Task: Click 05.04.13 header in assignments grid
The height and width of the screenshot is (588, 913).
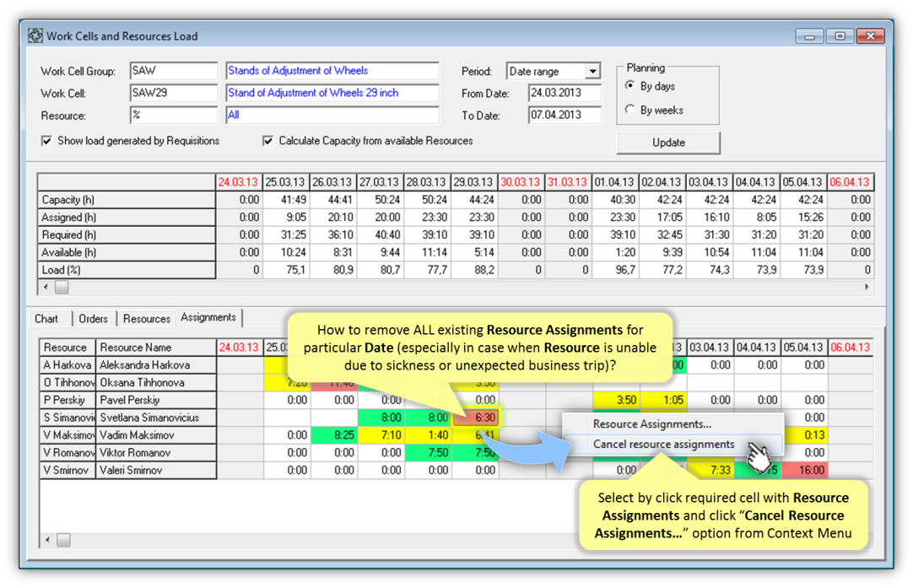Action: [x=803, y=348]
